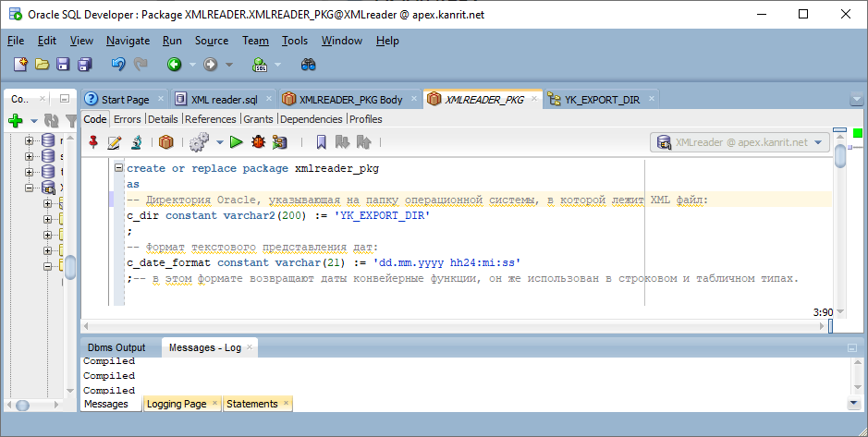868x437 pixels.
Task: Open the new connection dropdown arrow
Action: (x=34, y=121)
